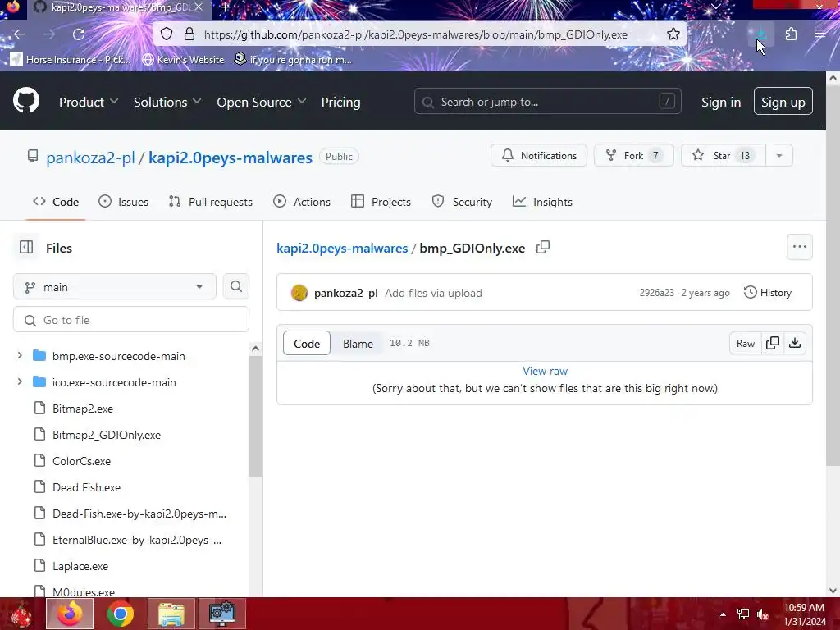View file History
840x630 pixels.
click(768, 293)
